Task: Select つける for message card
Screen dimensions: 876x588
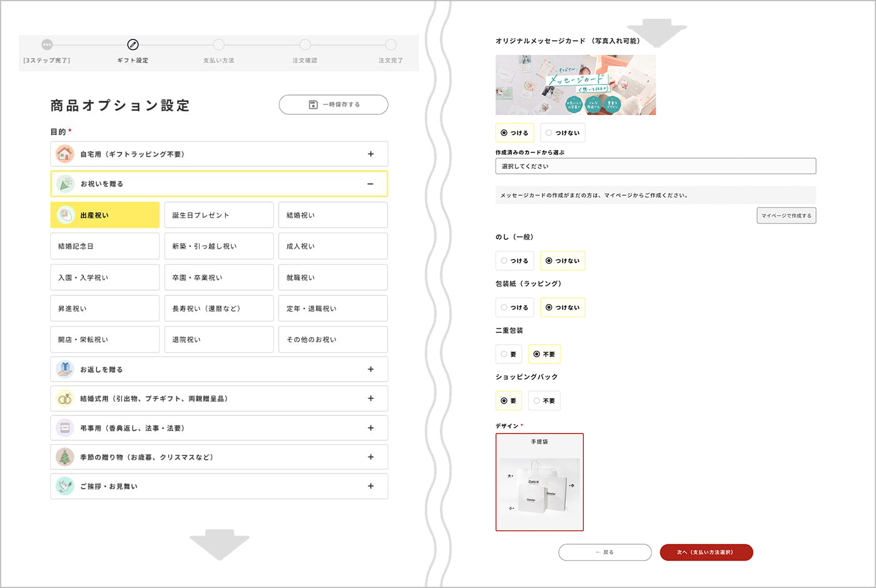Action: coord(514,133)
